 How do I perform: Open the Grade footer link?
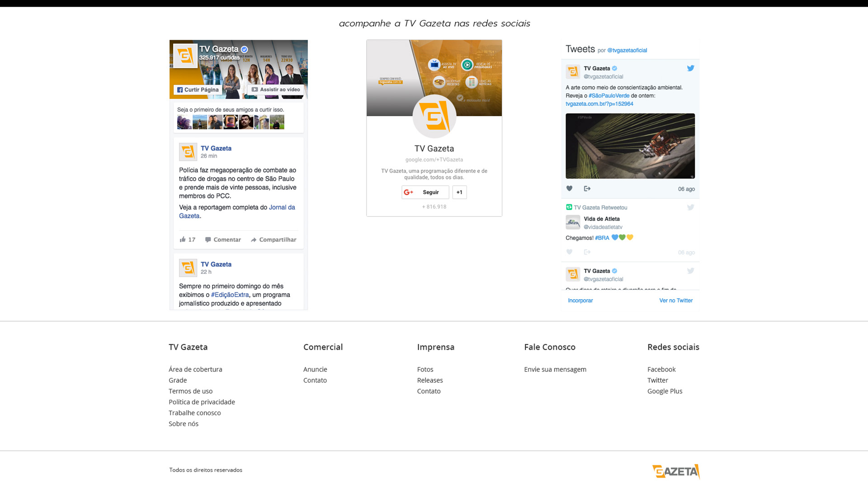[178, 380]
